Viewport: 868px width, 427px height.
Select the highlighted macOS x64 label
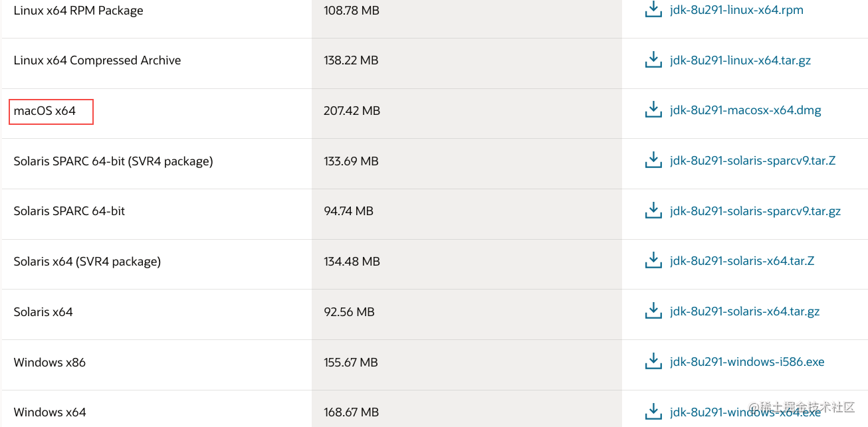(x=51, y=112)
